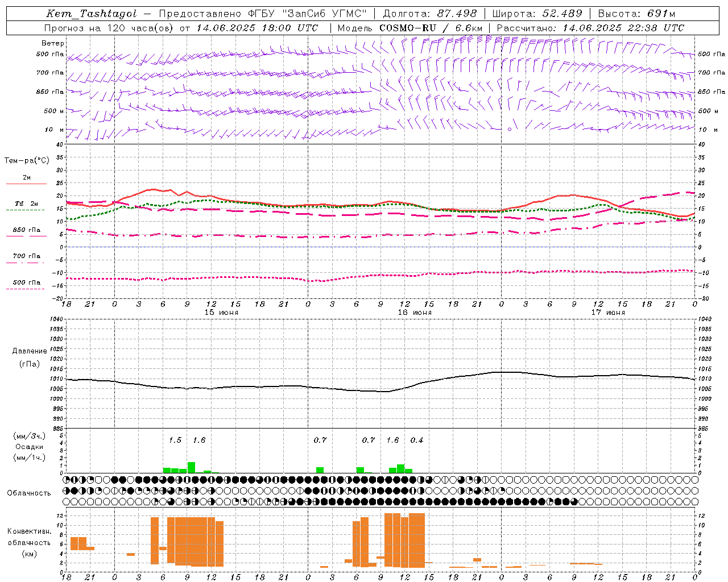Select the Широта: 52.489 header value
The height and width of the screenshot is (582, 728).
537,14
